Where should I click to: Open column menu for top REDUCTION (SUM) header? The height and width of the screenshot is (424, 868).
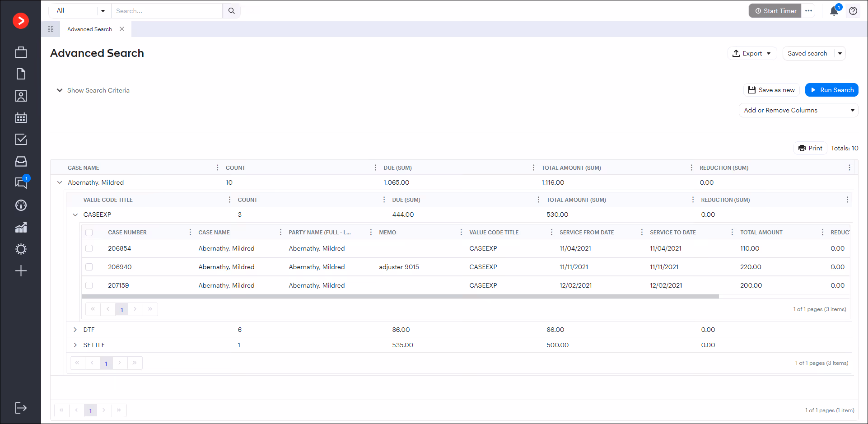849,168
